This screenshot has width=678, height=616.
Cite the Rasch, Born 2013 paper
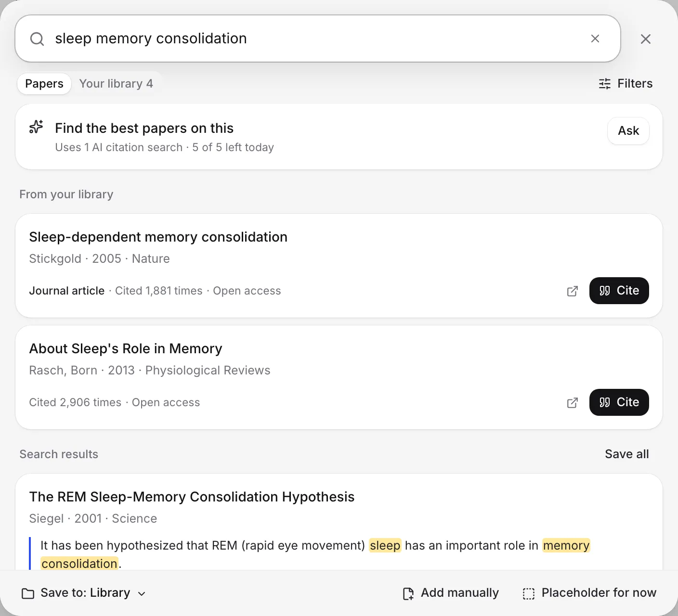pyautogui.click(x=619, y=402)
